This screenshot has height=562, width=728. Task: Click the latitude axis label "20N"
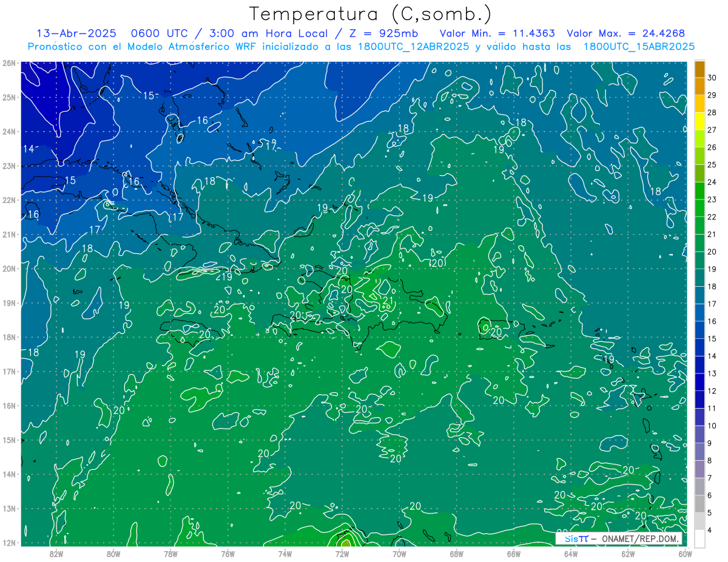tap(8, 268)
